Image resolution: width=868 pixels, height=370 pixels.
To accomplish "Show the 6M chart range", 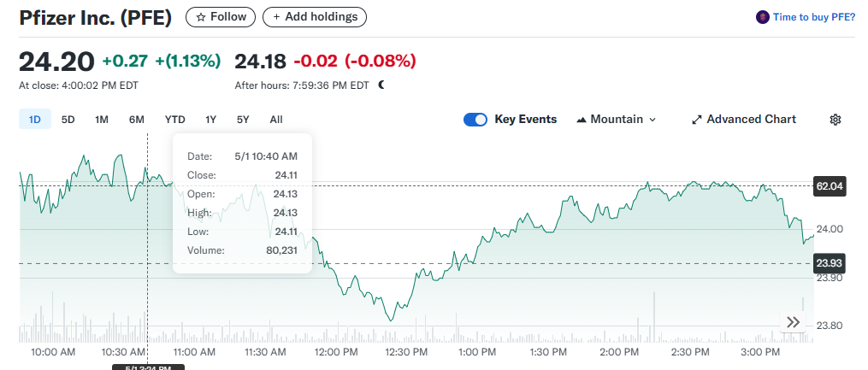I will [137, 120].
